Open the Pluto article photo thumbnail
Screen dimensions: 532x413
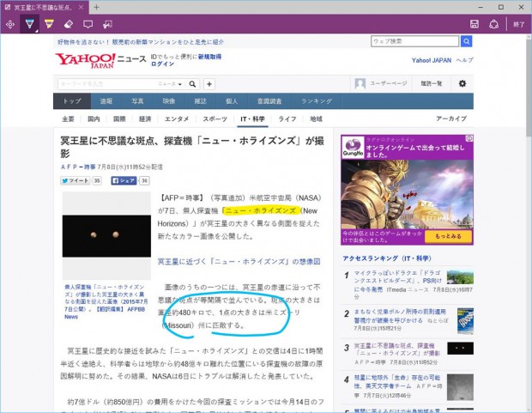106,235
